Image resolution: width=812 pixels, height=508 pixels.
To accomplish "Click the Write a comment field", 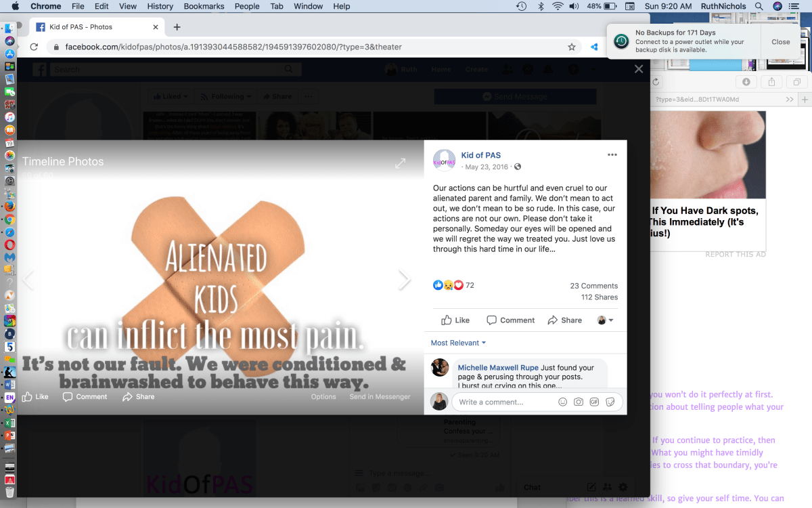I will click(504, 402).
